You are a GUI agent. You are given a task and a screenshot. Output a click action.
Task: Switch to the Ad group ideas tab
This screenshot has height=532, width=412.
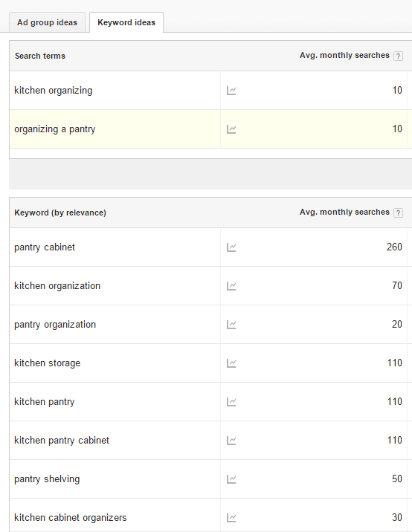point(47,22)
